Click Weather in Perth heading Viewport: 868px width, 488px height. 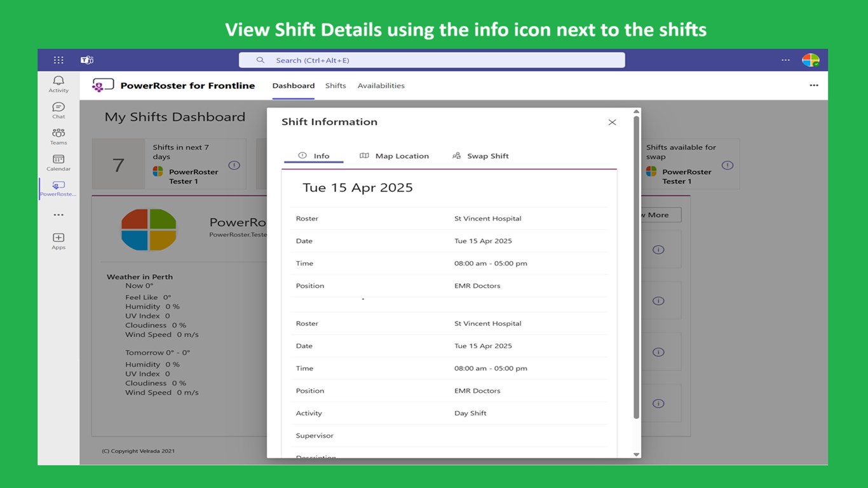pos(140,276)
